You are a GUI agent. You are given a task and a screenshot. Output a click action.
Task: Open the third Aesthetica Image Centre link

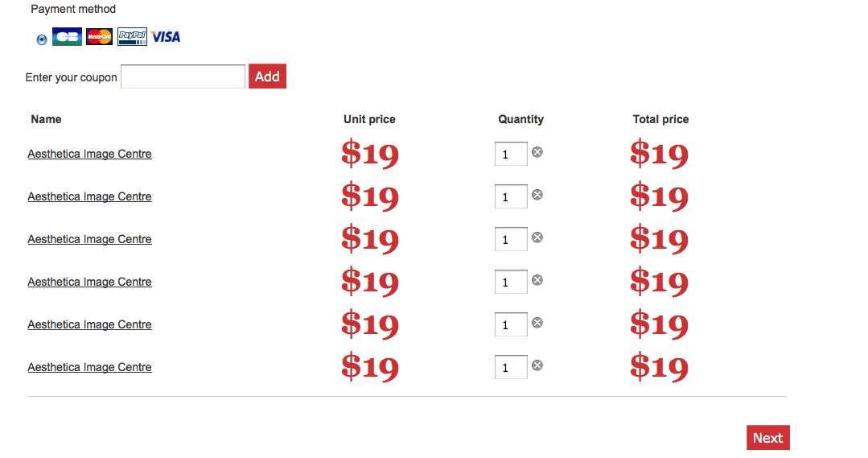tap(89, 239)
